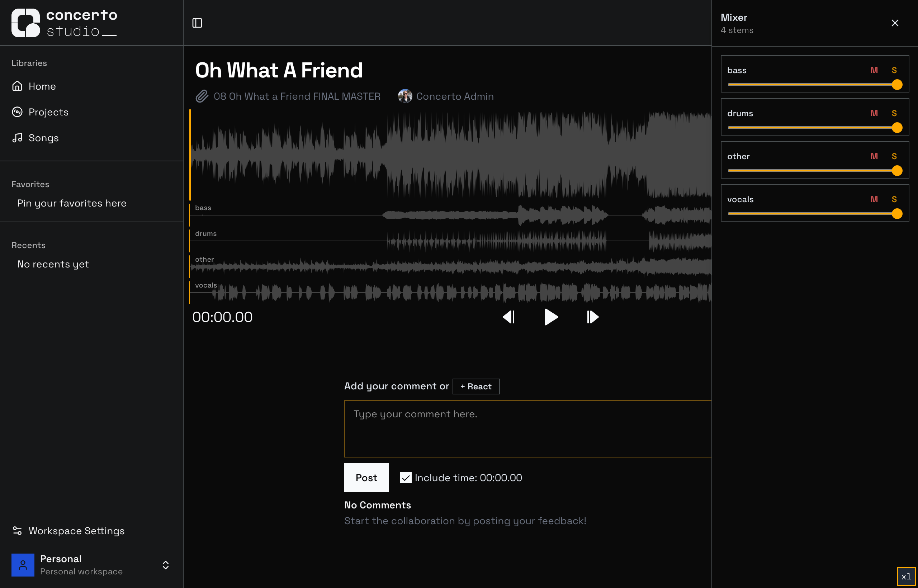Post the comment
Image resolution: width=918 pixels, height=588 pixels.
(x=366, y=478)
